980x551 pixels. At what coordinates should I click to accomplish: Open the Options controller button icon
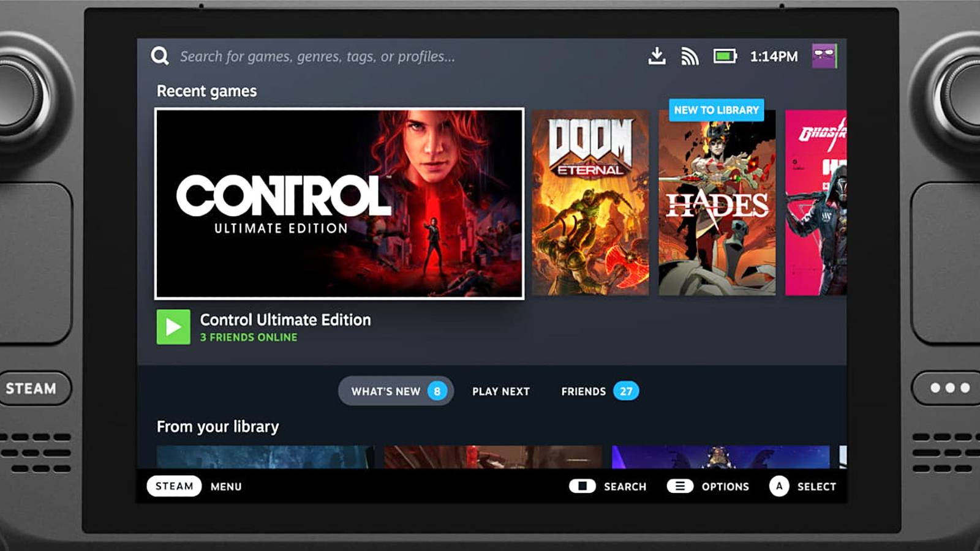point(680,486)
